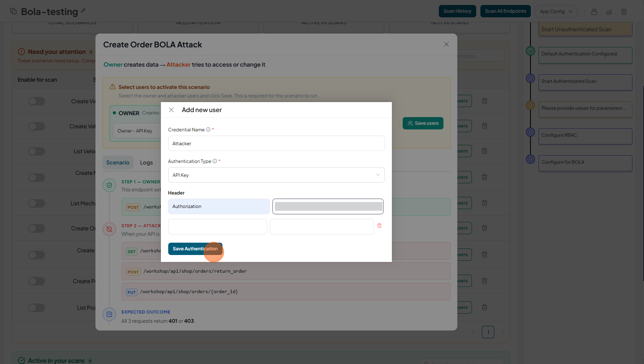Click the pencil edit icon next to Bola-testing

tap(83, 11)
